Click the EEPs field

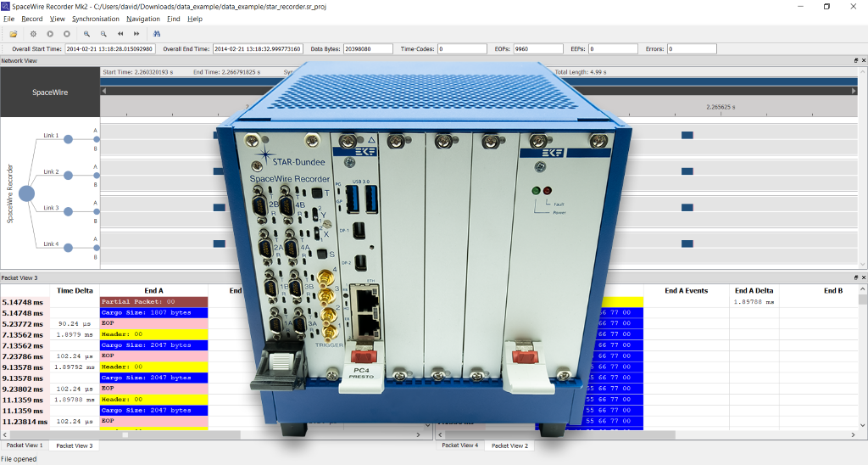coord(613,48)
